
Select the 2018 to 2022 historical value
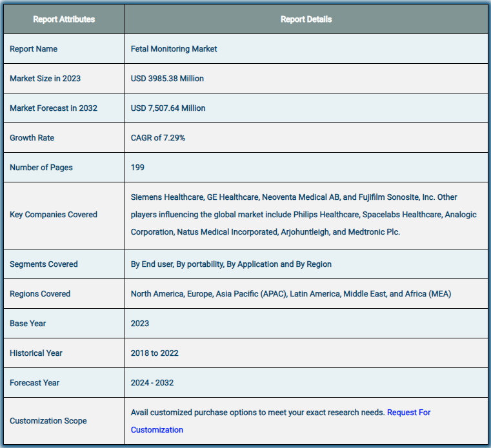[x=155, y=353]
